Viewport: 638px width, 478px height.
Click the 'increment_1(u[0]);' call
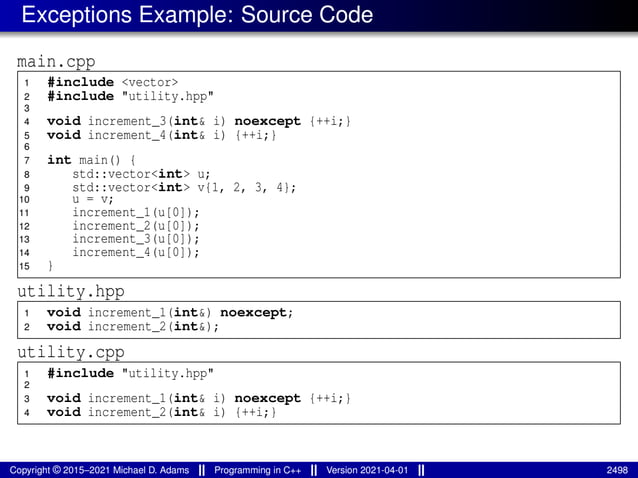pos(136,213)
